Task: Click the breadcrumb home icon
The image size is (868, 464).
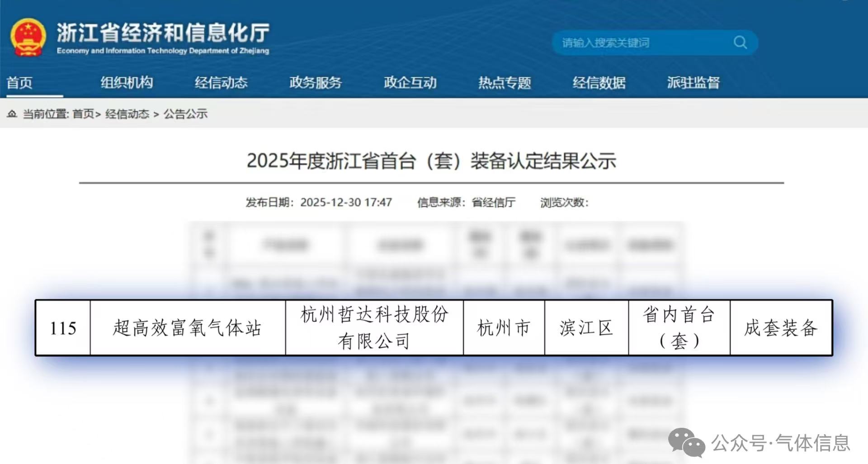Action: (12, 114)
